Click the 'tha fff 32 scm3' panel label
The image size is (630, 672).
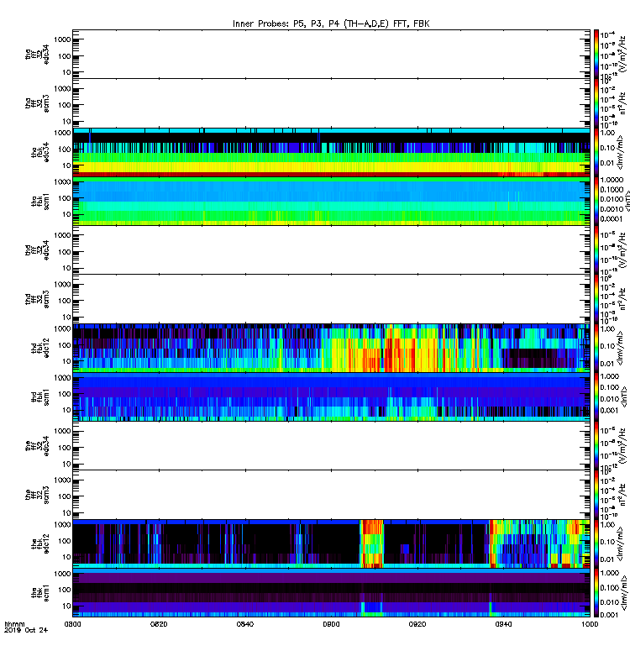point(37,103)
